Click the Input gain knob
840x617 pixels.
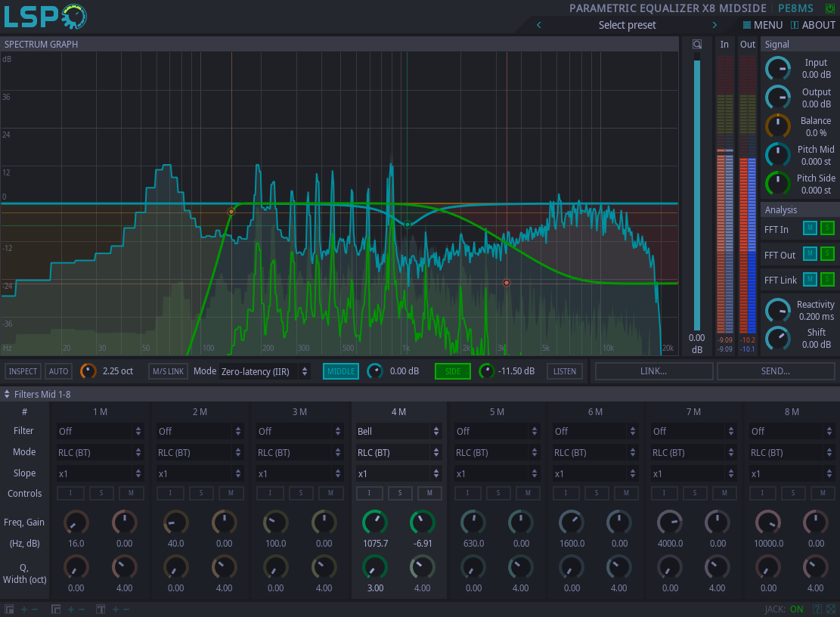click(778, 69)
